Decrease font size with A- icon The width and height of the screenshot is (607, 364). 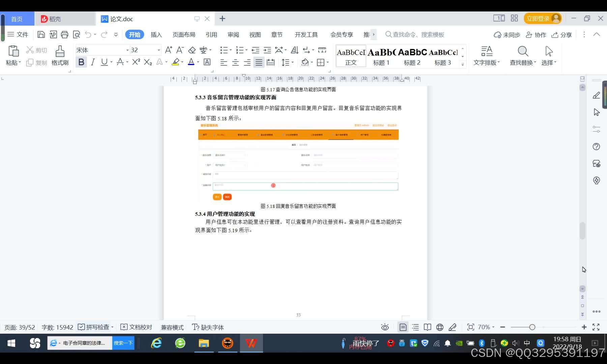180,50
